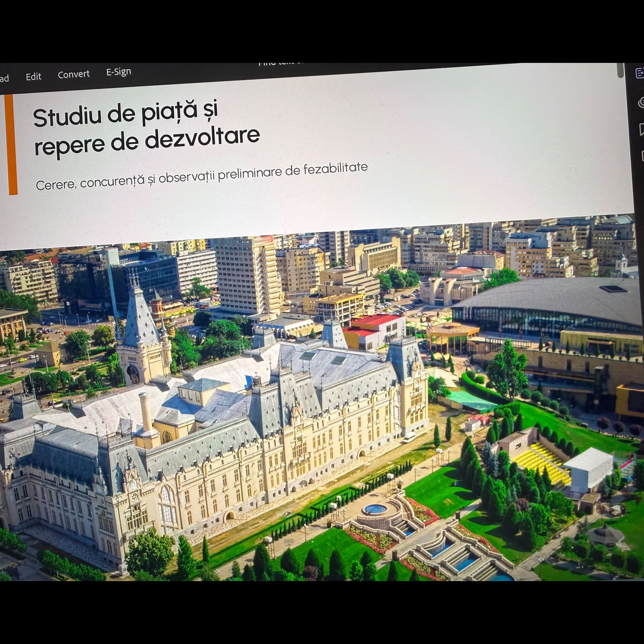Open the Convert tab
Viewport: 644px width, 644px height.
[x=74, y=74]
